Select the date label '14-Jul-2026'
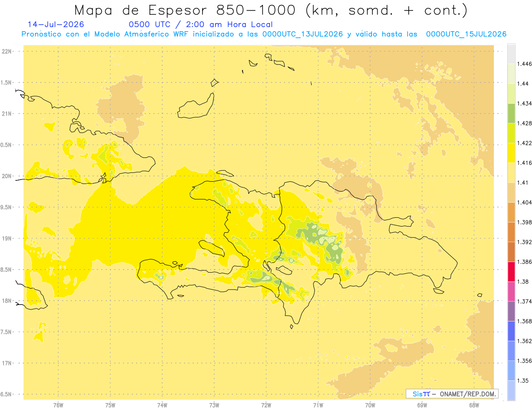Viewport: 532px width, 411px height. (56, 24)
